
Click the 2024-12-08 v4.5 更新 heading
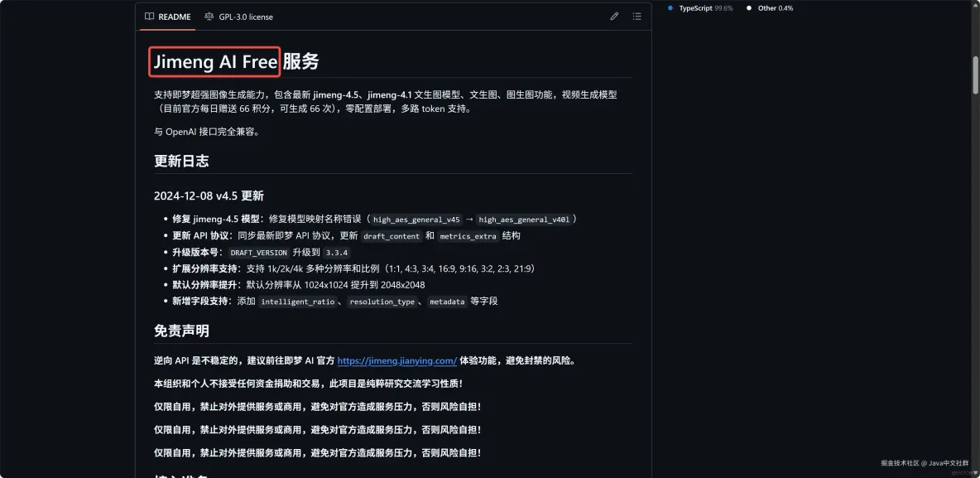pyautogui.click(x=208, y=196)
